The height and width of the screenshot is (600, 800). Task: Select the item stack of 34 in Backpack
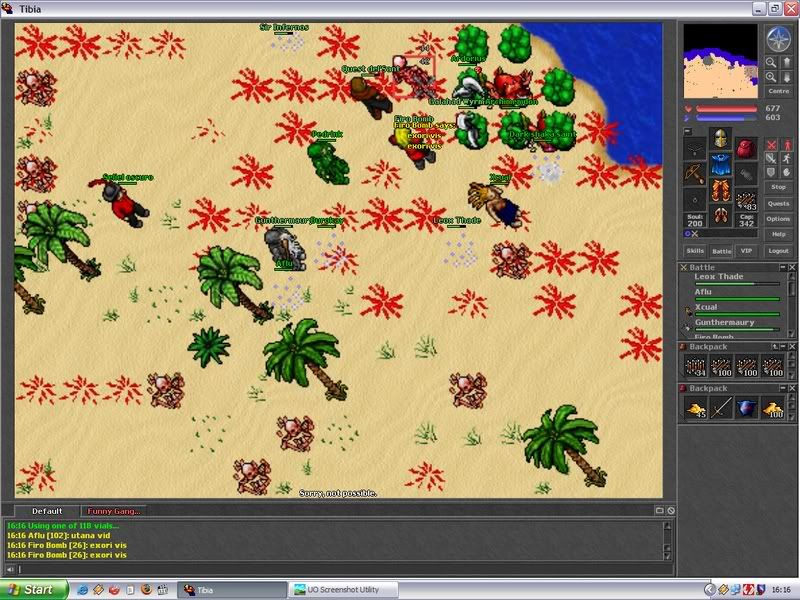click(695, 366)
